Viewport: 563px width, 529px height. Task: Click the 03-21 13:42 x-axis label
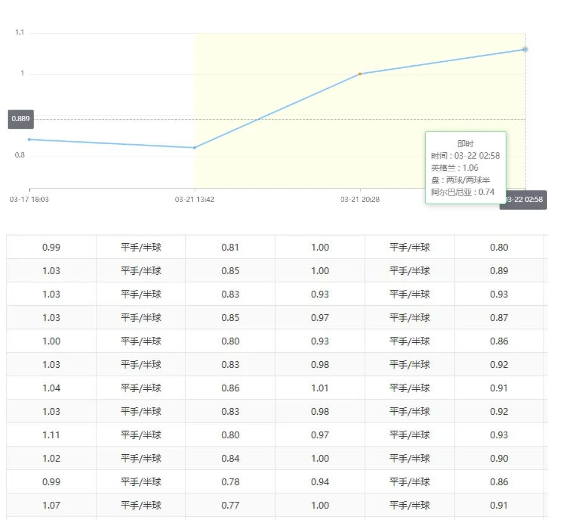coord(195,199)
